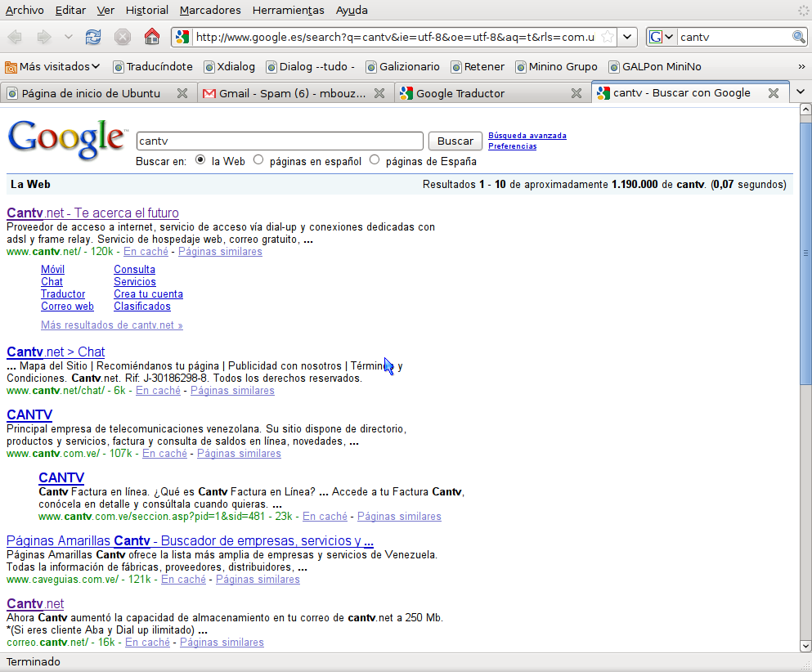The height and width of the screenshot is (672, 812).
Task: Open the Traductor sitelink
Action: 63,294
